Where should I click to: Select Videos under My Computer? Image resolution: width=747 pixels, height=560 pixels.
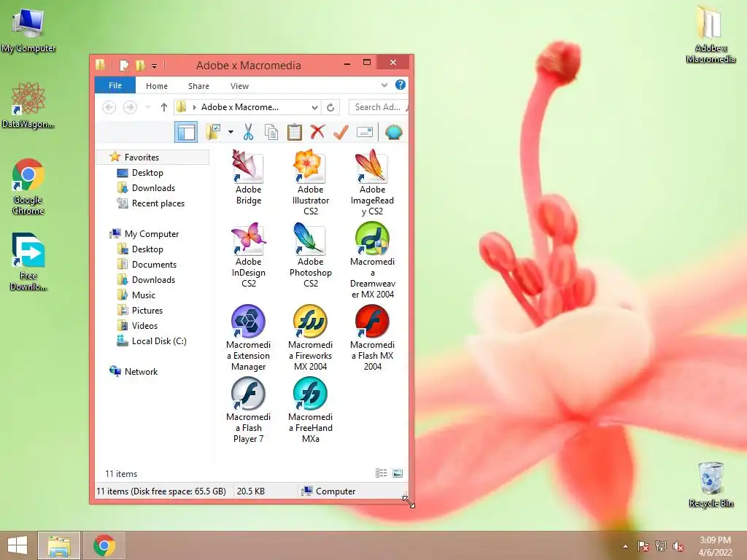coord(144,326)
